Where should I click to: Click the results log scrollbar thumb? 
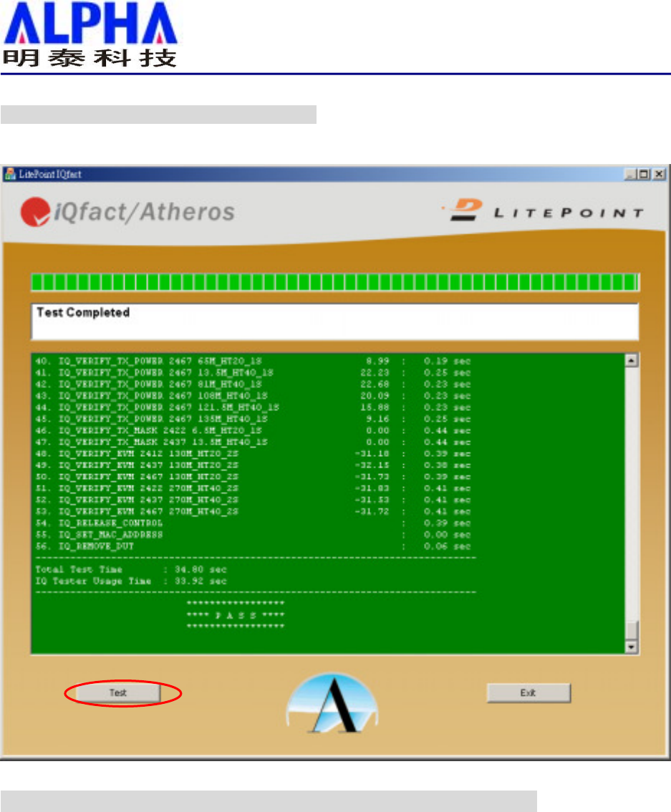pyautogui.click(x=631, y=630)
